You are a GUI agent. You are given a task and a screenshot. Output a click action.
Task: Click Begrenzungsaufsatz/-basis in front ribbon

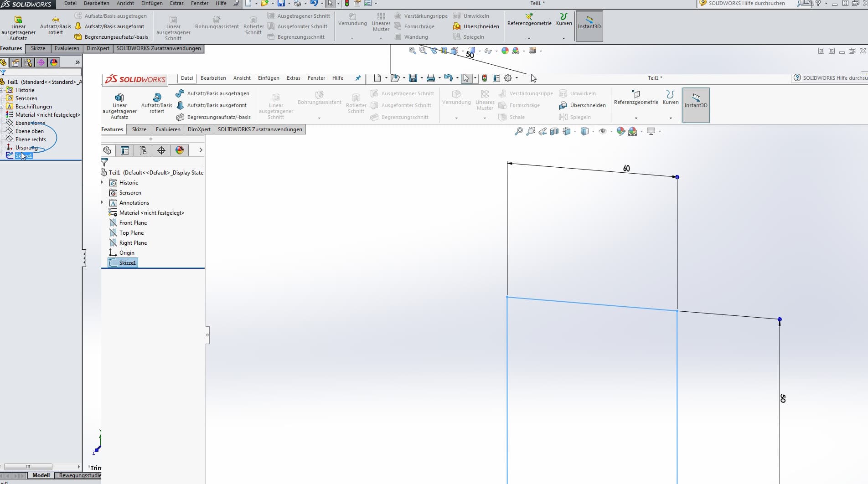[x=213, y=117]
